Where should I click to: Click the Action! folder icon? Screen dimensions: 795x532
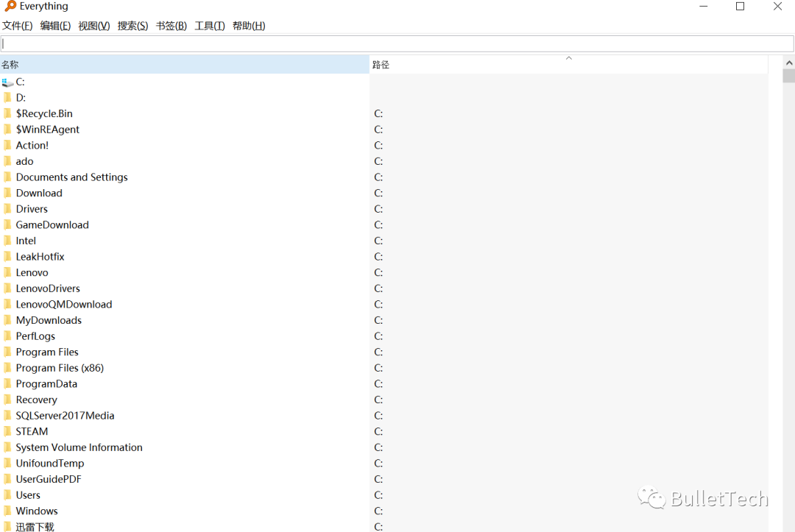[x=7, y=145]
